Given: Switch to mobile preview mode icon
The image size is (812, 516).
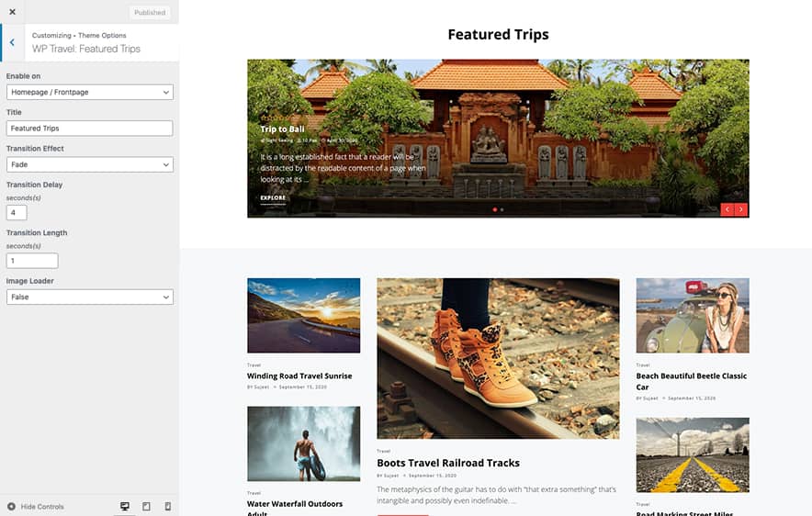Looking at the screenshot, I should 168,506.
